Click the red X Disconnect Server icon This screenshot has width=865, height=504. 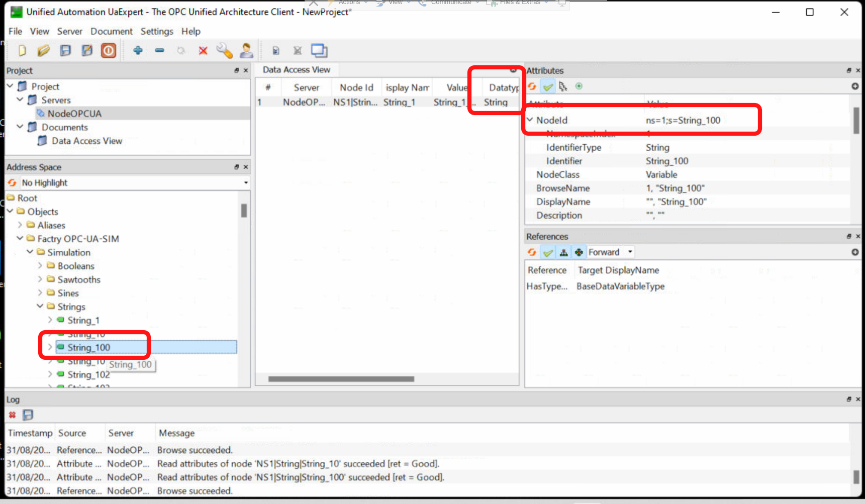tap(203, 50)
